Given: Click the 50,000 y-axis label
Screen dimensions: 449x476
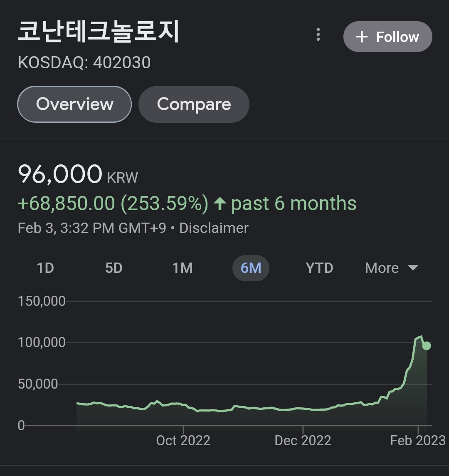Looking at the screenshot, I should pyautogui.click(x=38, y=384).
